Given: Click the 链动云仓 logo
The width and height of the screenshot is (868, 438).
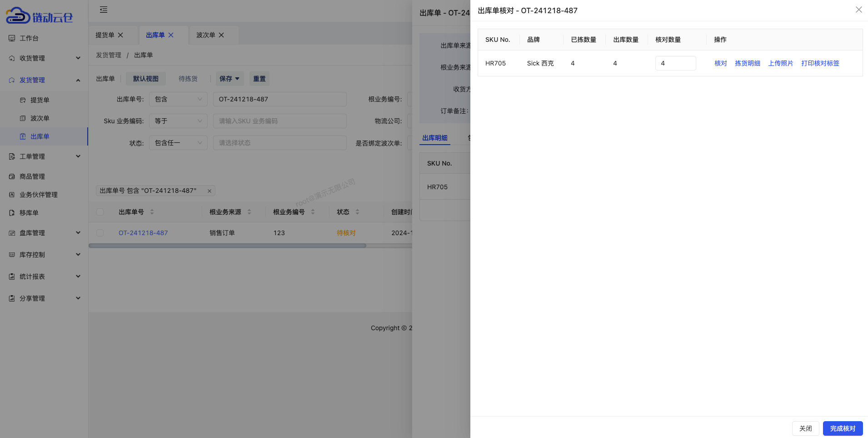Looking at the screenshot, I should click(39, 15).
